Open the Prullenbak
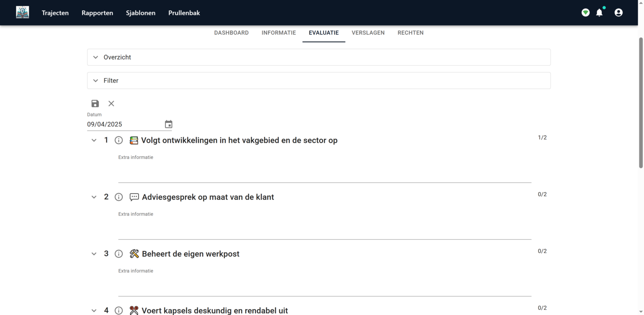The width and height of the screenshot is (644, 315). point(184,13)
